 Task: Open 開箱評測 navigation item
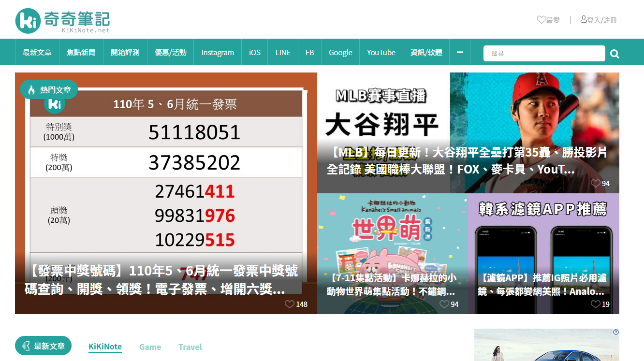pyautogui.click(x=125, y=52)
